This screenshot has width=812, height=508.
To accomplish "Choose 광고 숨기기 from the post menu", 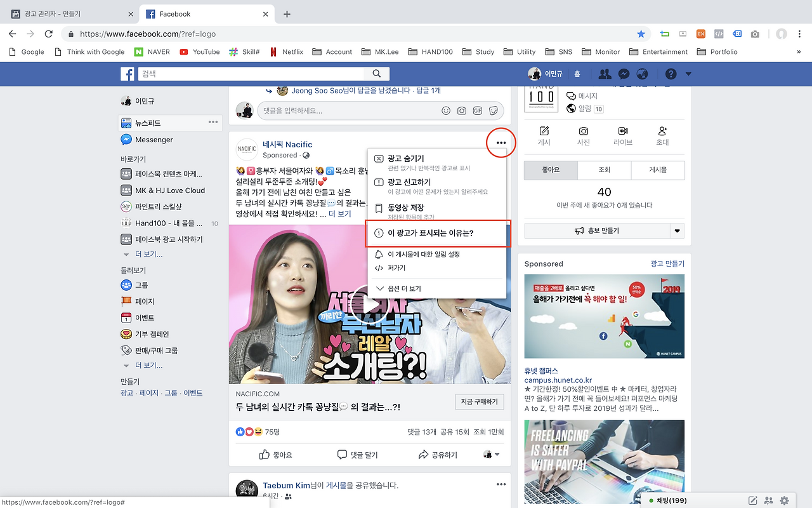I will [437, 163].
